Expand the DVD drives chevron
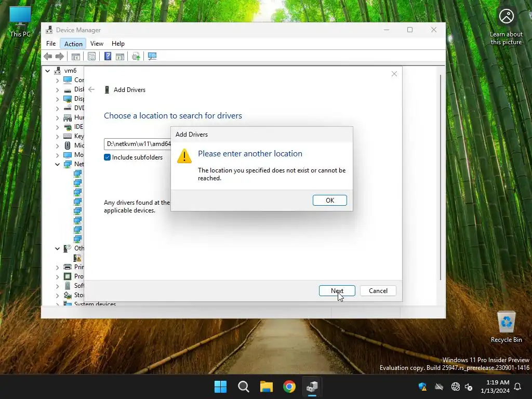Viewport: 532px width, 399px height. pyautogui.click(x=57, y=109)
